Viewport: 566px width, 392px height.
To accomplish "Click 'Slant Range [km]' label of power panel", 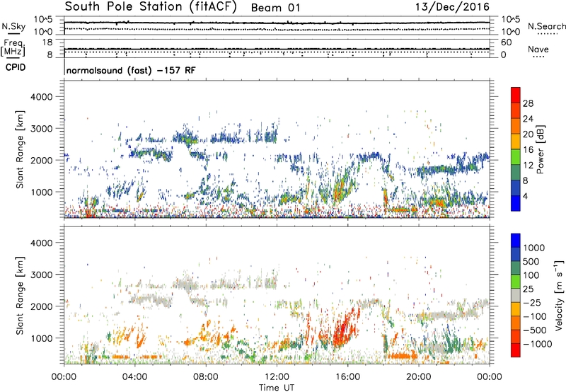I will coord(20,149).
